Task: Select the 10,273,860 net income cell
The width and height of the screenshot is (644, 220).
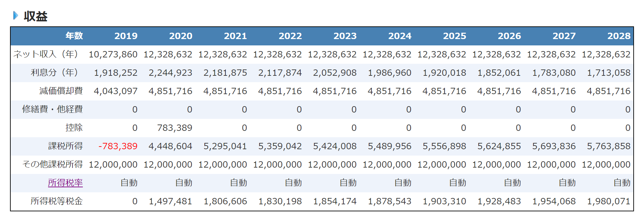Action: pyautogui.click(x=113, y=54)
